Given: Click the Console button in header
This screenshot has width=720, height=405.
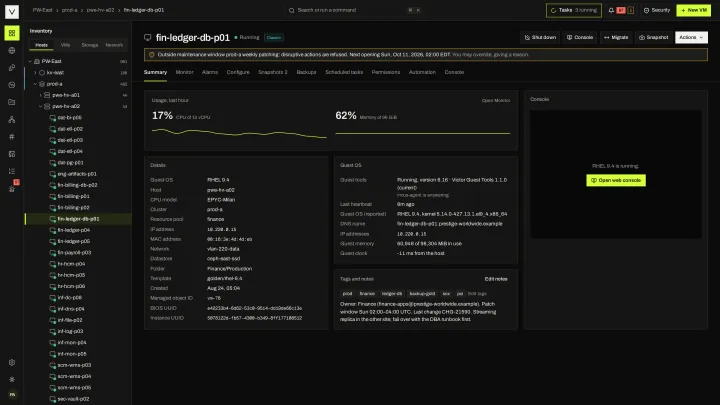Looking at the screenshot, I should pyautogui.click(x=579, y=37).
